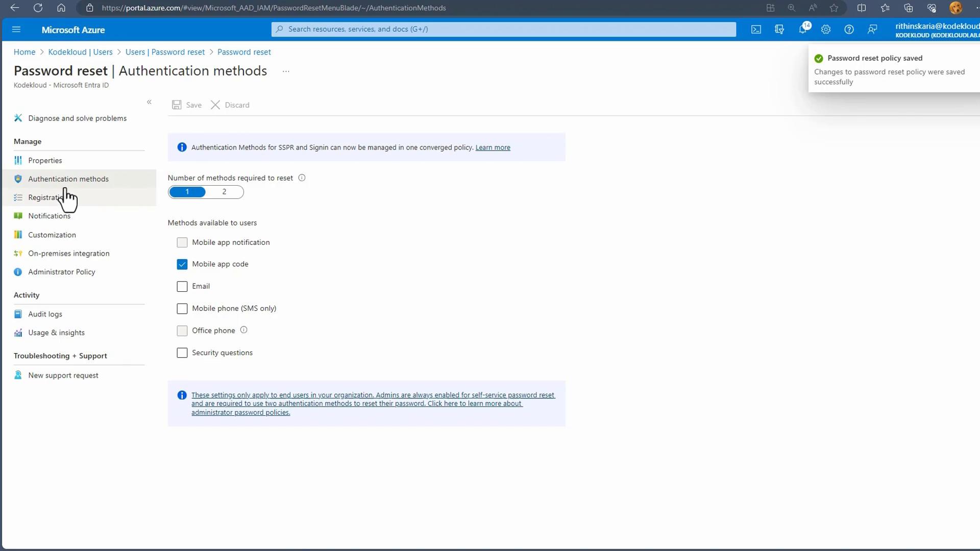Viewport: 980px width, 551px height.
Task: Check the Security questions checkbox
Action: coord(182,353)
